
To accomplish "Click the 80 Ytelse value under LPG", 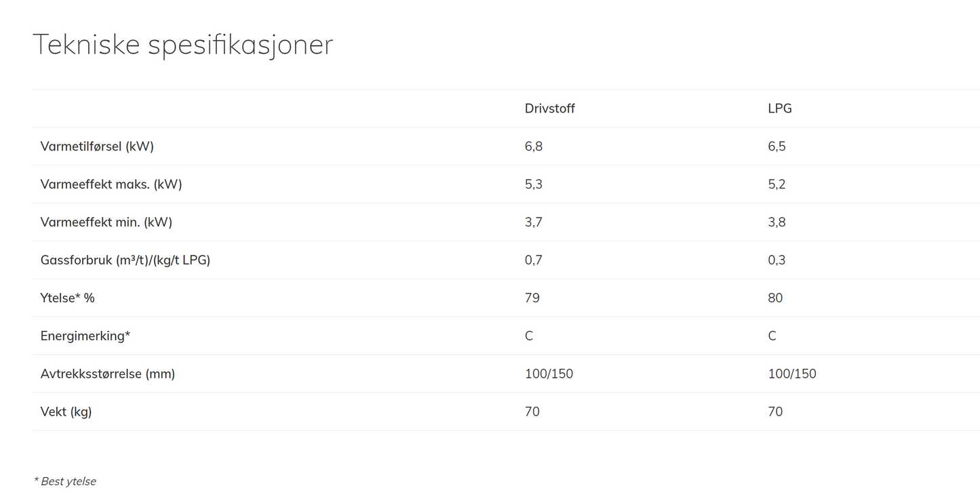I will (x=775, y=298).
